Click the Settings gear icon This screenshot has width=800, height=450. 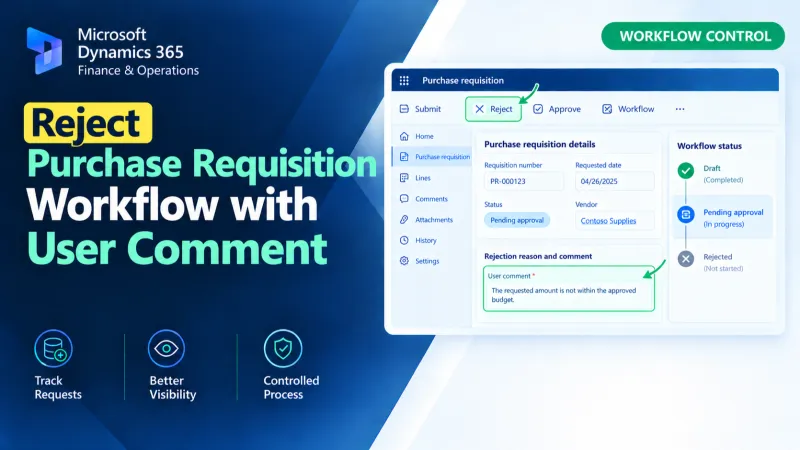click(x=404, y=261)
